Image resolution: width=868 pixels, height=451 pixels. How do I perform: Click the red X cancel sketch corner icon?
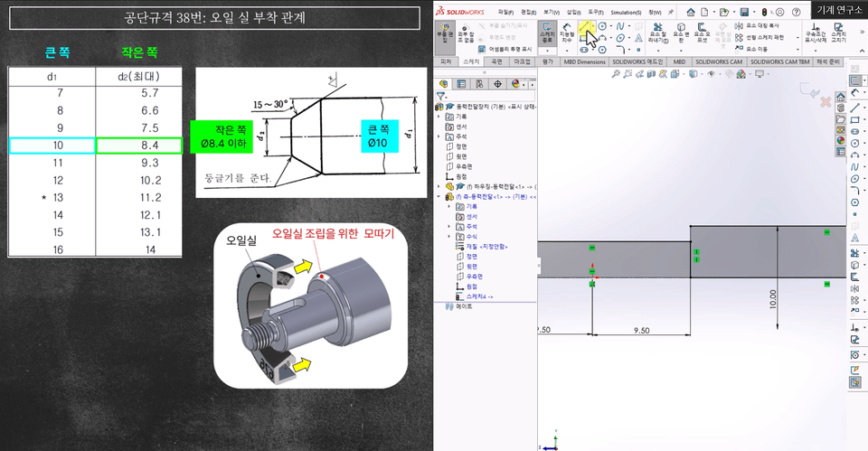coord(825,102)
